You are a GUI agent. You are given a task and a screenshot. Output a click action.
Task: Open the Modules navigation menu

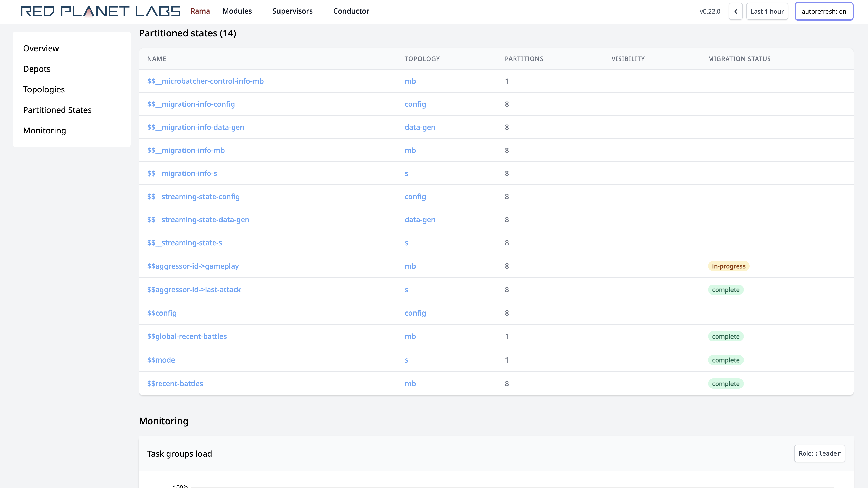[x=237, y=11]
